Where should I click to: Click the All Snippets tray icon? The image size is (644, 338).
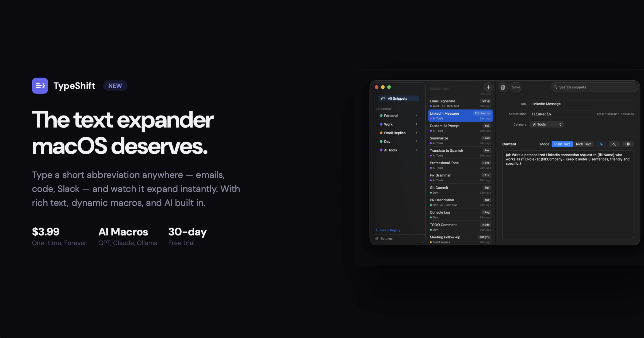tap(383, 98)
